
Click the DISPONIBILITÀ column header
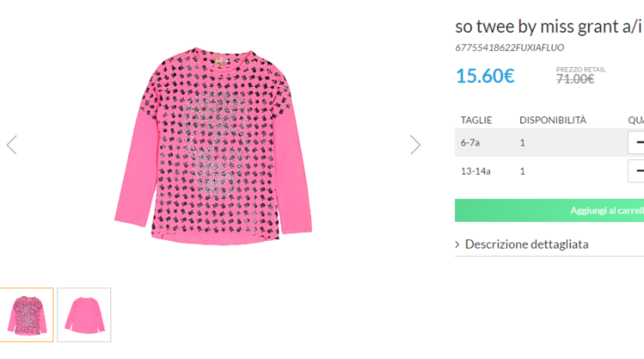click(x=553, y=120)
